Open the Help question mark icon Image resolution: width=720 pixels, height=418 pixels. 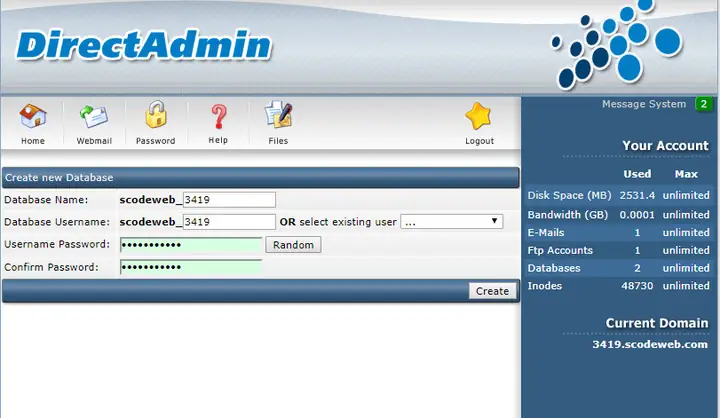point(219,116)
